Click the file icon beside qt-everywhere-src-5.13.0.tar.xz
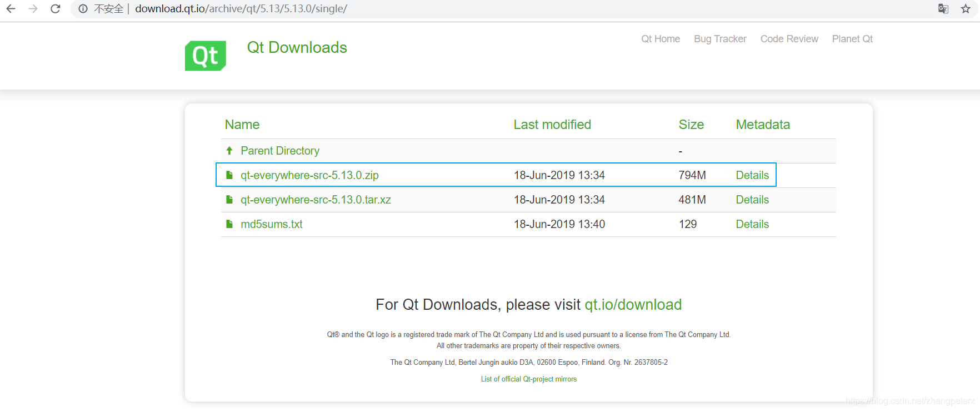 (229, 200)
